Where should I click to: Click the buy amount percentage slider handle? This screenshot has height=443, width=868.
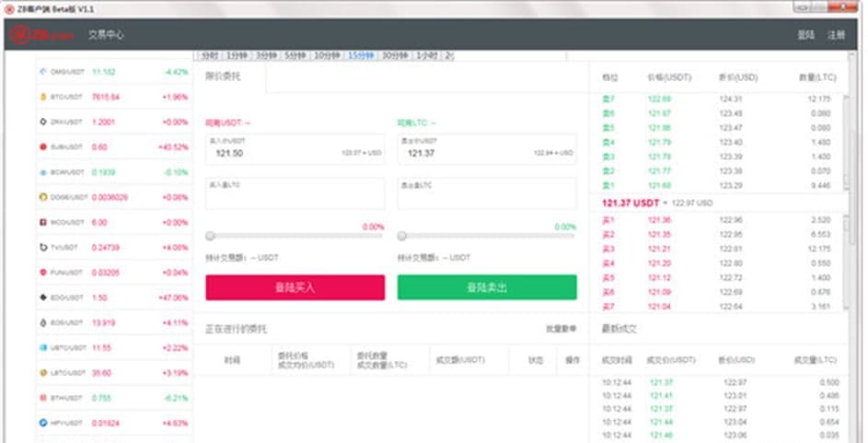[x=211, y=237]
